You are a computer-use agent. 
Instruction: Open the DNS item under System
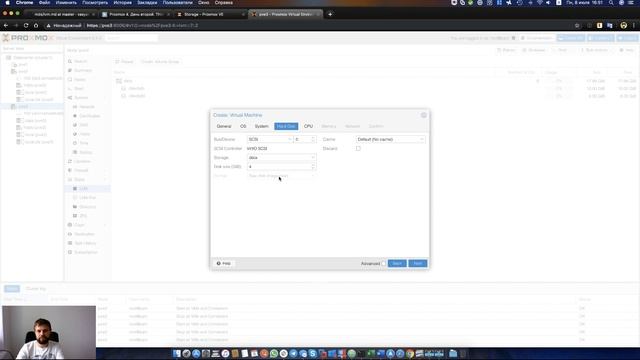[x=87, y=125]
